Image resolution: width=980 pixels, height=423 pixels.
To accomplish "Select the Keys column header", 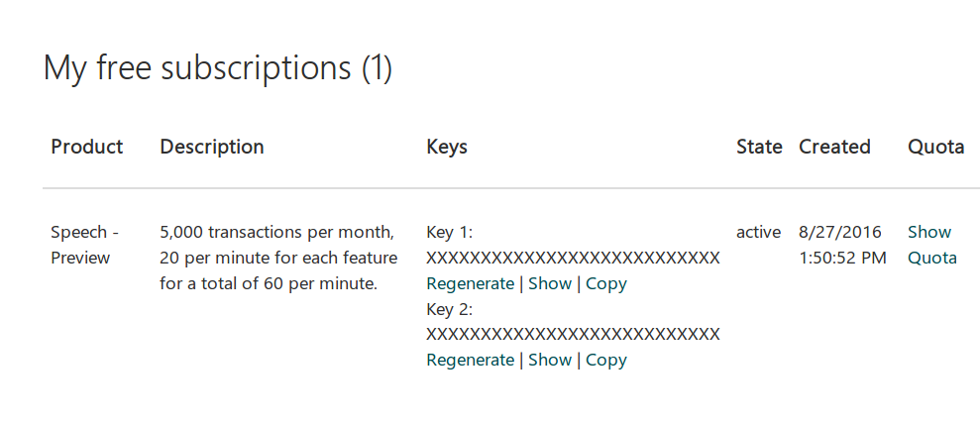I will 447,147.
